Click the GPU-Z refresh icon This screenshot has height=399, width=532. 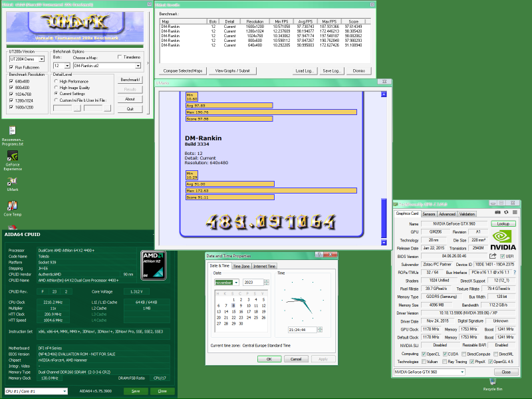506,212
